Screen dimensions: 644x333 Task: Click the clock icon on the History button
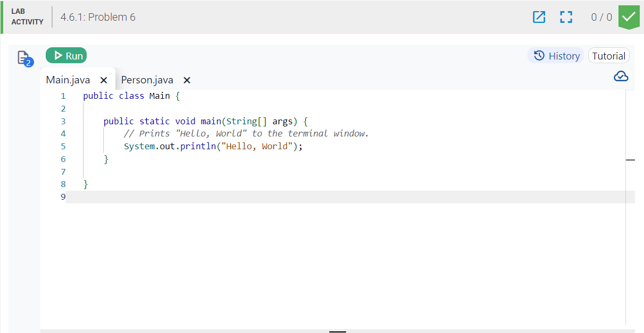pyautogui.click(x=539, y=55)
